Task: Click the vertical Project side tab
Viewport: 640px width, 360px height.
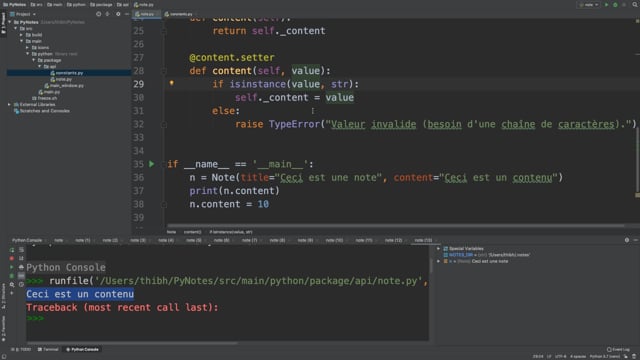Action: click(x=3, y=24)
